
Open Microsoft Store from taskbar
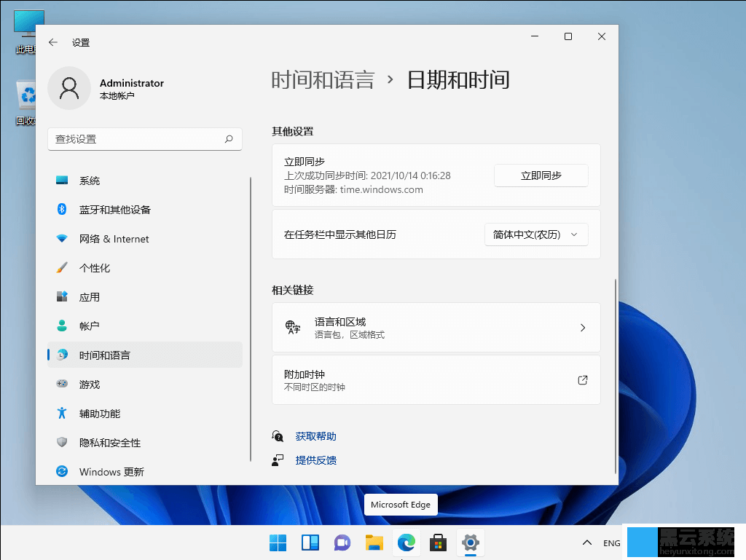[438, 543]
